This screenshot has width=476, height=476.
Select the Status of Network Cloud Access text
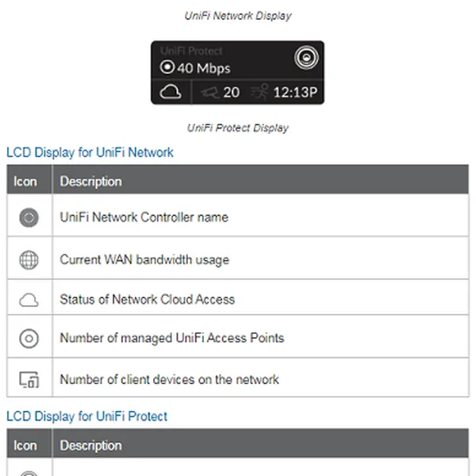point(147,300)
